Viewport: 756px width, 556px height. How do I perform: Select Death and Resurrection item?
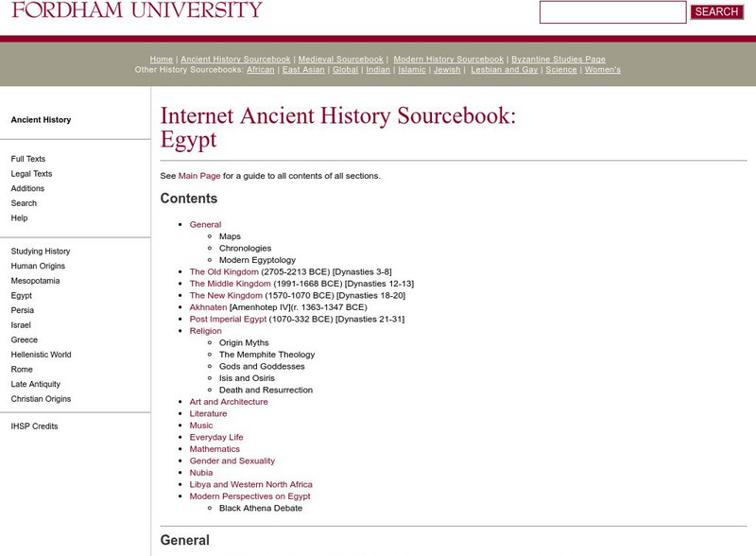[x=266, y=390]
